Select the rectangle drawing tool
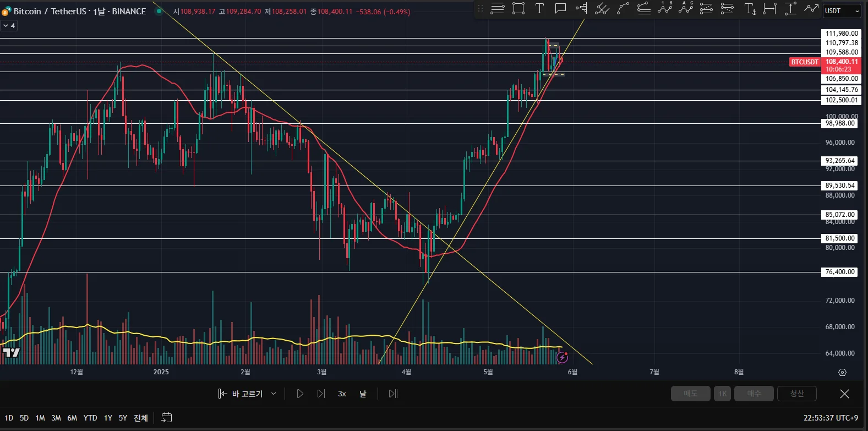 point(518,8)
